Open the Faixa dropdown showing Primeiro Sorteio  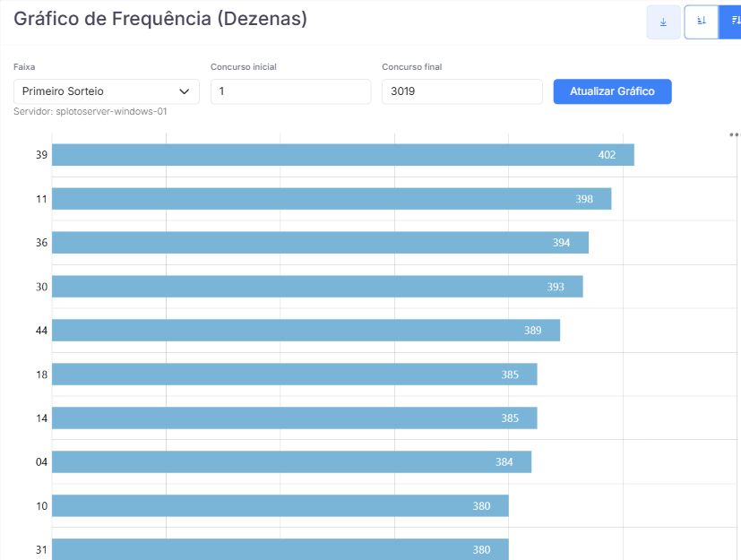(x=107, y=91)
